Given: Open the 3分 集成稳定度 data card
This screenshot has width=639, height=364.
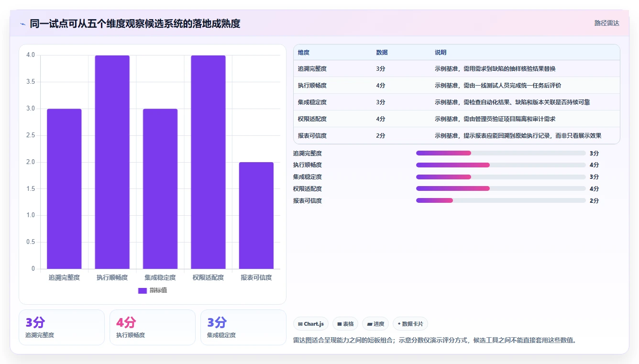Looking at the screenshot, I should click(x=243, y=327).
